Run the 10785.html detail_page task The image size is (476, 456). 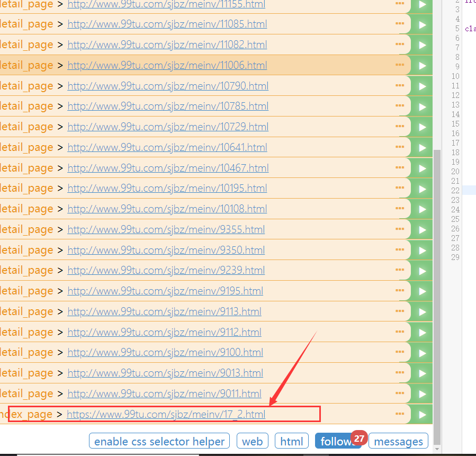tap(422, 106)
